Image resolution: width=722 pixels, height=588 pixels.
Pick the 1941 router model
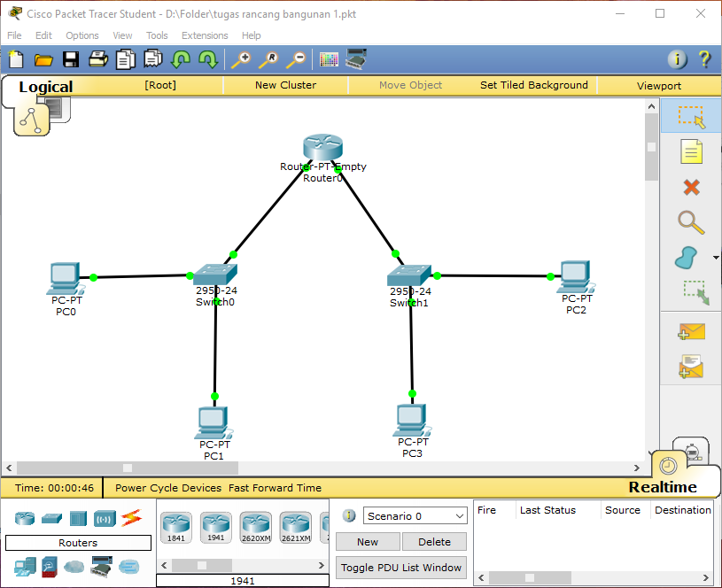(x=216, y=528)
